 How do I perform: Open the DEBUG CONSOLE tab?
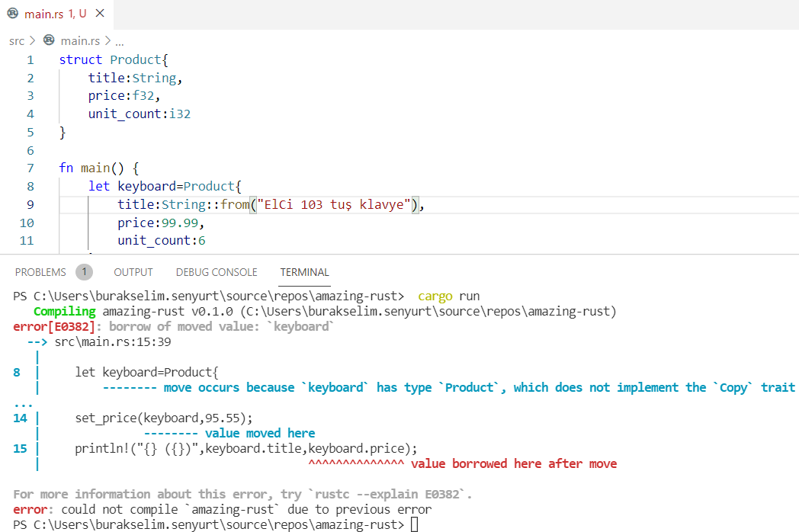(217, 272)
